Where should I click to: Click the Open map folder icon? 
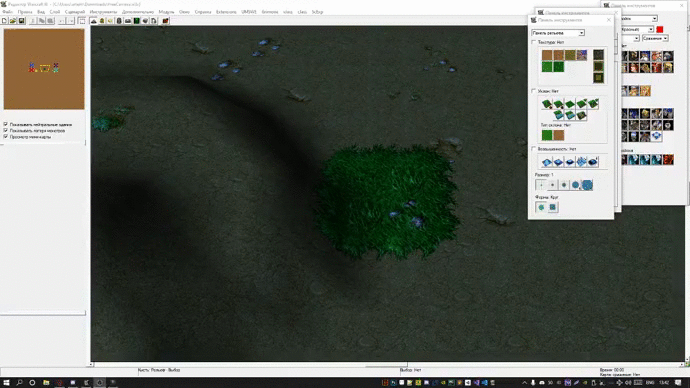pyautogui.click(x=13, y=21)
